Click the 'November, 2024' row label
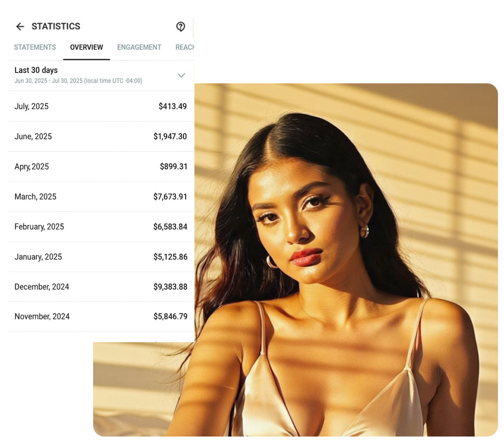The height and width of the screenshot is (442, 504). 42,316
